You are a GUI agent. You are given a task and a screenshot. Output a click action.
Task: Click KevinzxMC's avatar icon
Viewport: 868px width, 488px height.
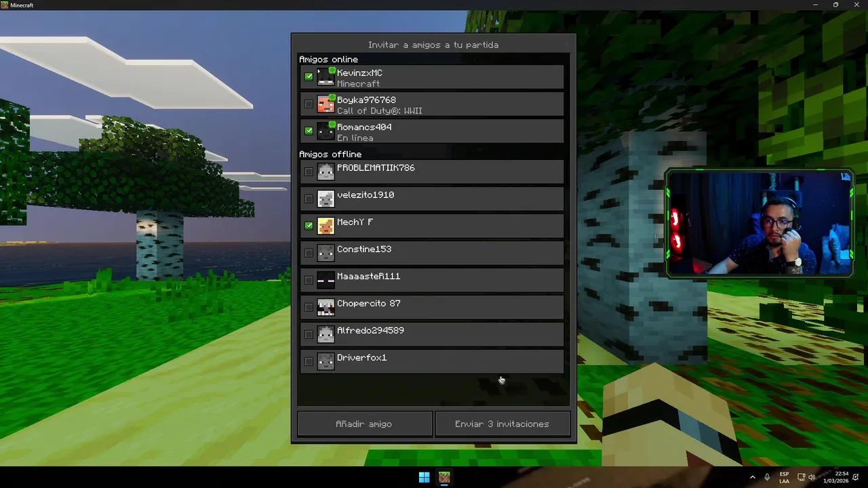tap(326, 77)
